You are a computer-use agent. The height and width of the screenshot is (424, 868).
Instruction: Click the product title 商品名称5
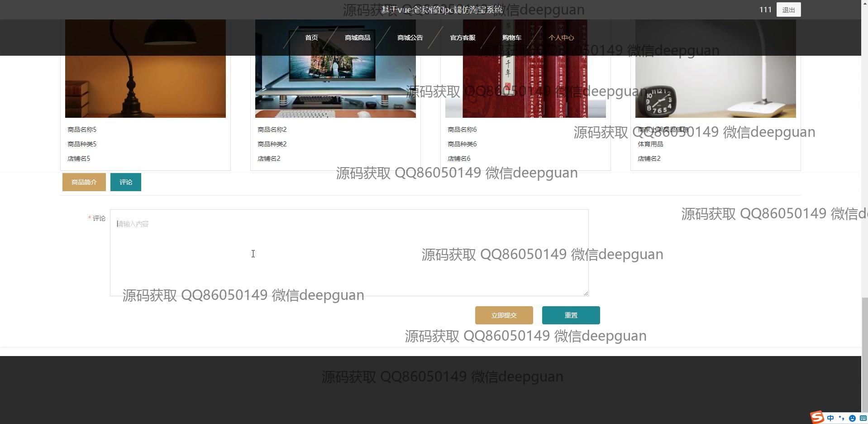click(82, 130)
